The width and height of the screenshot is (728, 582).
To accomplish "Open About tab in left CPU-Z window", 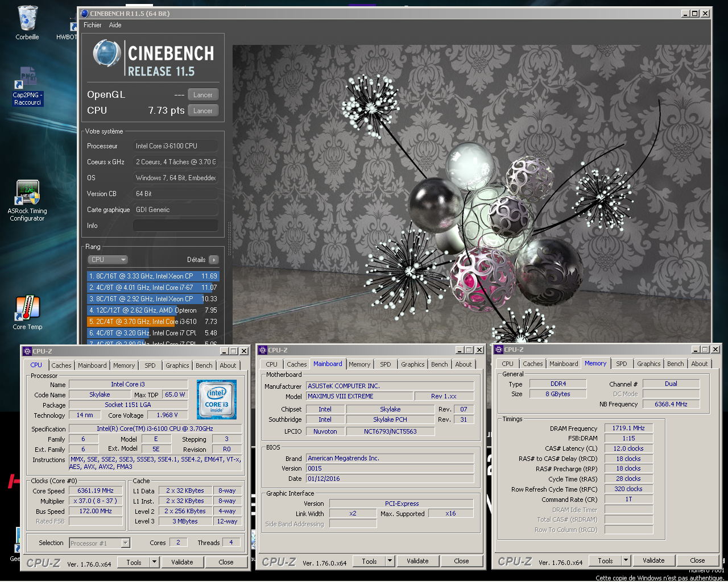I will (228, 365).
